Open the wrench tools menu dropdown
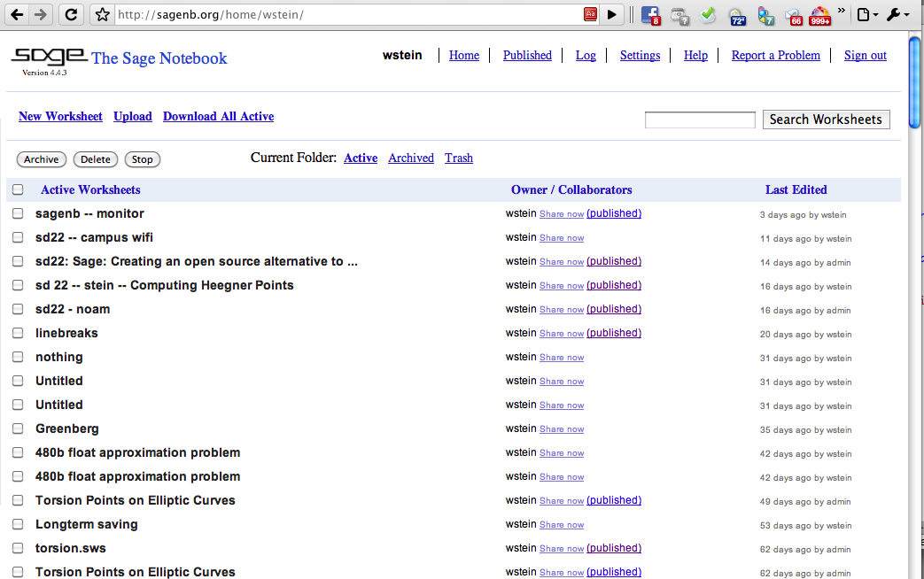Image resolution: width=924 pixels, height=579 pixels. tap(898, 15)
